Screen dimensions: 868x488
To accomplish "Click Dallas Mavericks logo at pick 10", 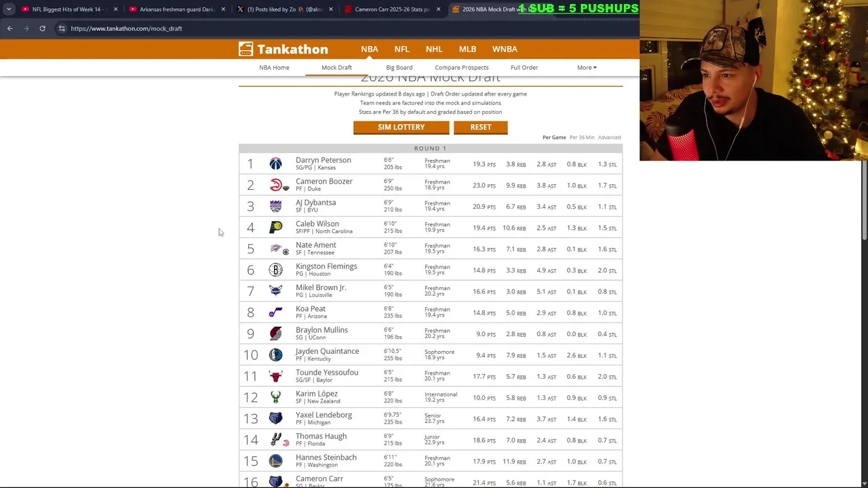I will (x=275, y=355).
